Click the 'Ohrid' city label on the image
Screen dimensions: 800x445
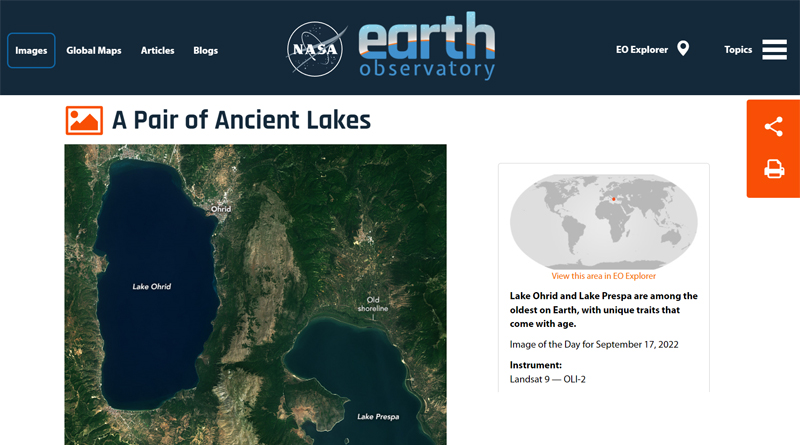pyautogui.click(x=221, y=209)
